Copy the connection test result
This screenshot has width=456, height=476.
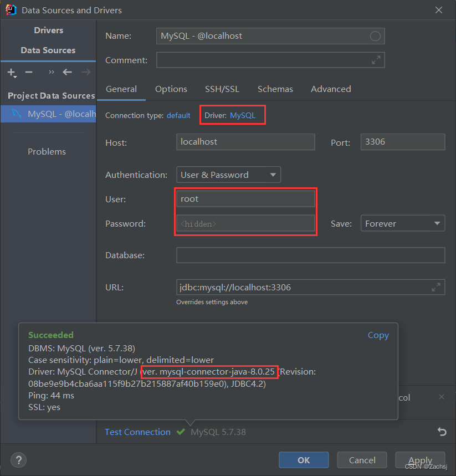(378, 335)
